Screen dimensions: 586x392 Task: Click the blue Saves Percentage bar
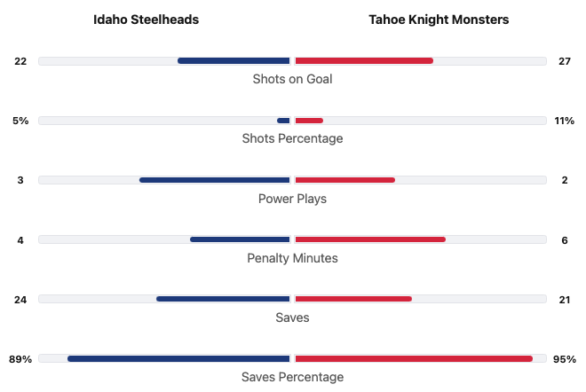[178, 358]
